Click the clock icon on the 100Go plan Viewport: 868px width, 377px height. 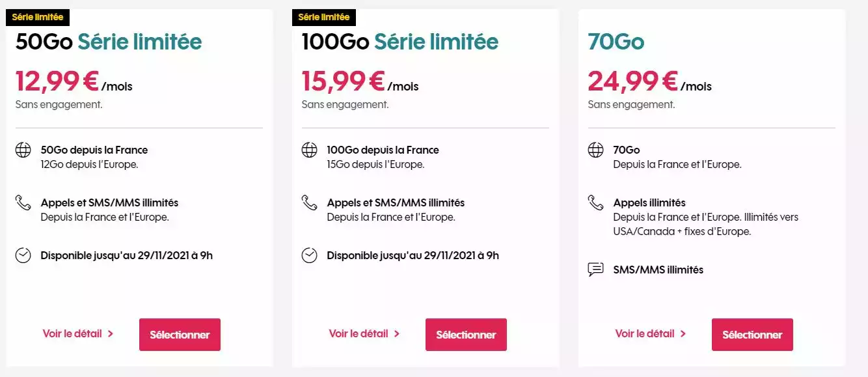tap(309, 255)
